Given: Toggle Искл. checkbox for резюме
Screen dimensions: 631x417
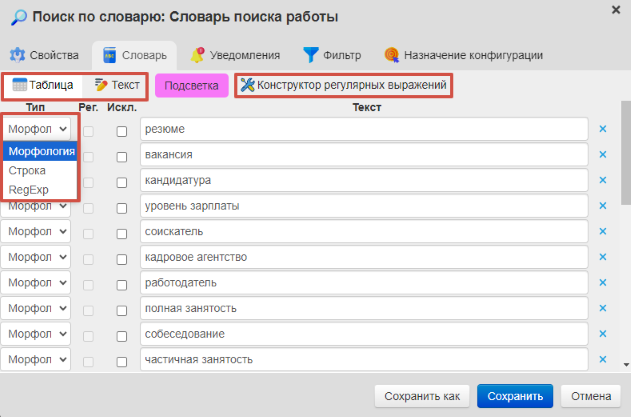Looking at the screenshot, I should pos(122,131).
